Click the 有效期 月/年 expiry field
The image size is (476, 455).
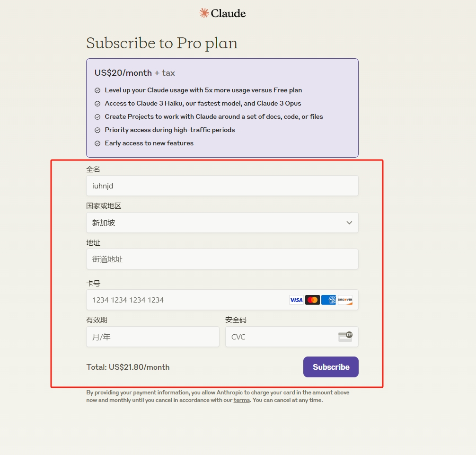point(152,337)
